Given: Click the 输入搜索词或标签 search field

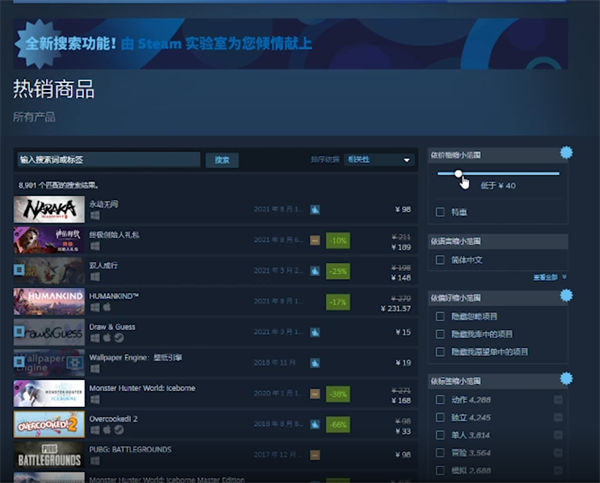Looking at the screenshot, I should (x=109, y=160).
